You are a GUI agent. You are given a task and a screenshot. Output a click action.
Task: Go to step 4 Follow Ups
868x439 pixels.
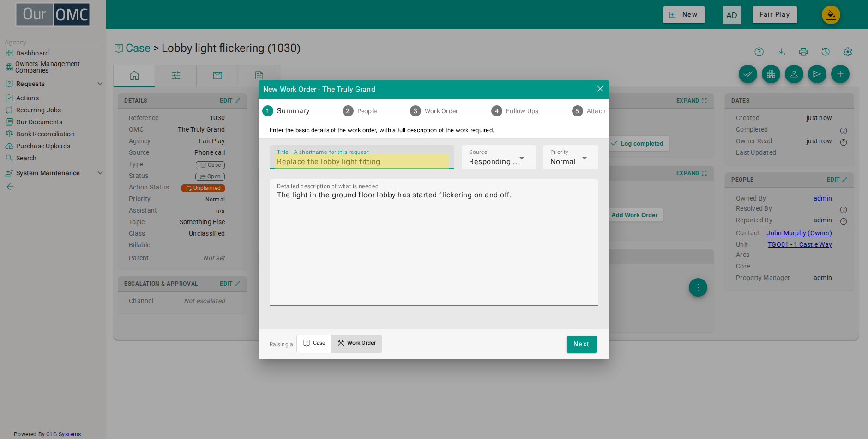pyautogui.click(x=515, y=111)
